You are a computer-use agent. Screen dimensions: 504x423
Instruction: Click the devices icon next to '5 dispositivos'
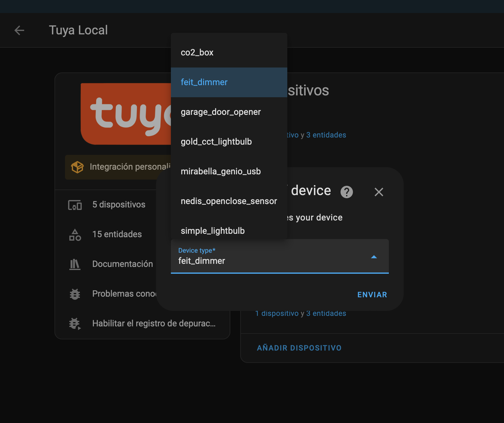coord(75,204)
